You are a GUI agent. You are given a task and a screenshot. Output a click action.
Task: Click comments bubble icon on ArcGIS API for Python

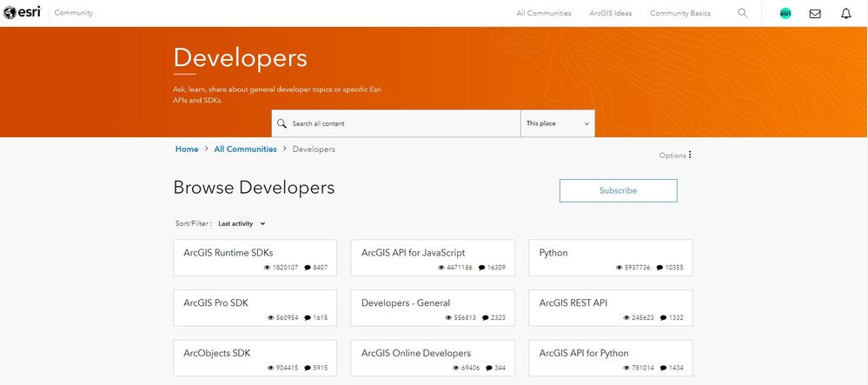click(663, 368)
